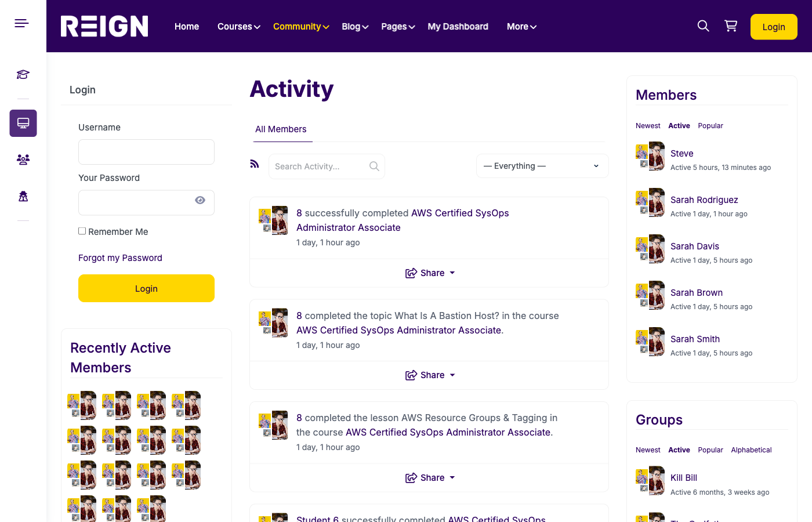The width and height of the screenshot is (812, 522).
Task: Expand the Share options on the second activity
Action: (452, 375)
